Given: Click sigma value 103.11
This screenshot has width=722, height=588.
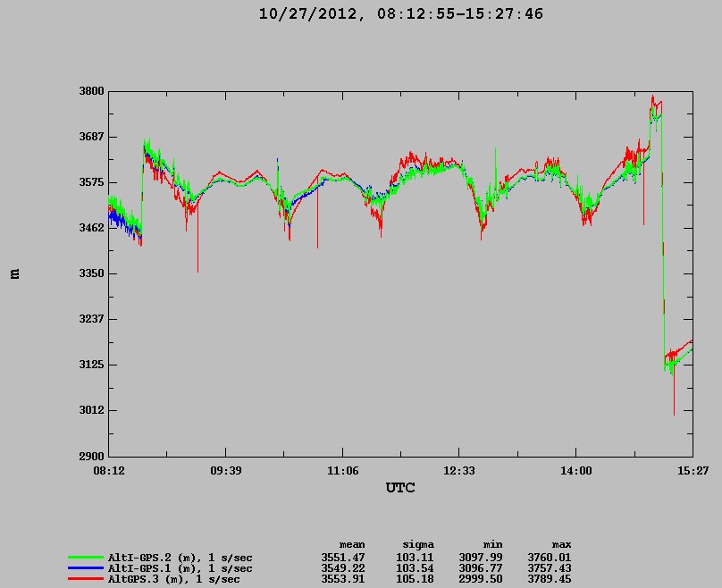Looking at the screenshot, I should (415, 558).
